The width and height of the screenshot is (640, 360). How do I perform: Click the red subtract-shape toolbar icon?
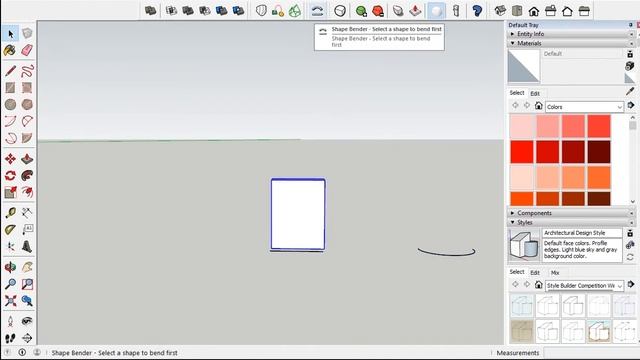pyautogui.click(x=378, y=11)
